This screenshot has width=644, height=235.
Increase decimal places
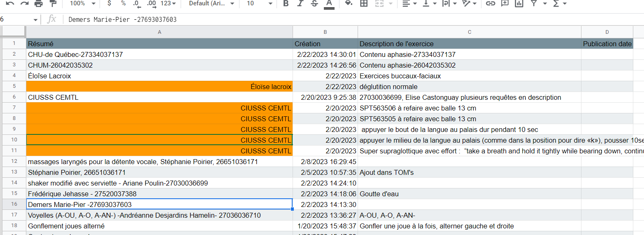(x=151, y=3)
